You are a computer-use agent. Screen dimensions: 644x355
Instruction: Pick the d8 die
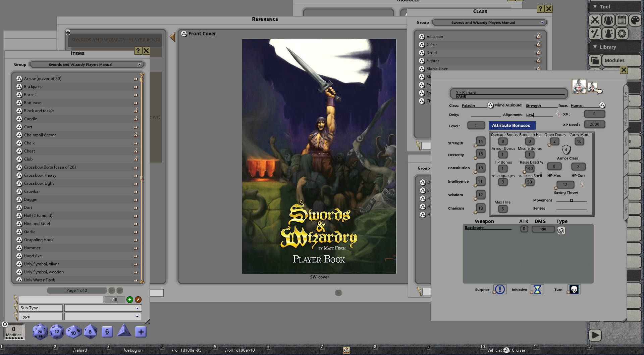(90, 332)
